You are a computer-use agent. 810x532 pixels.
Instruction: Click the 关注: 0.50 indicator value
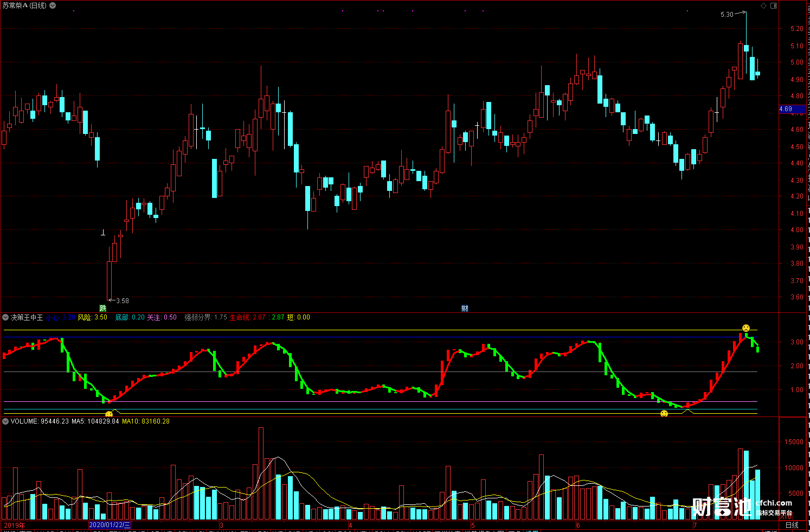tap(162, 317)
